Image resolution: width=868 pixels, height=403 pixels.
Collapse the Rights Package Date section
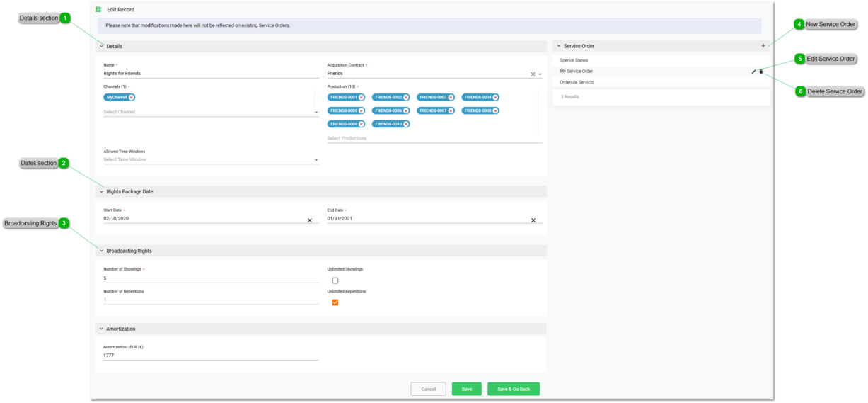102,191
